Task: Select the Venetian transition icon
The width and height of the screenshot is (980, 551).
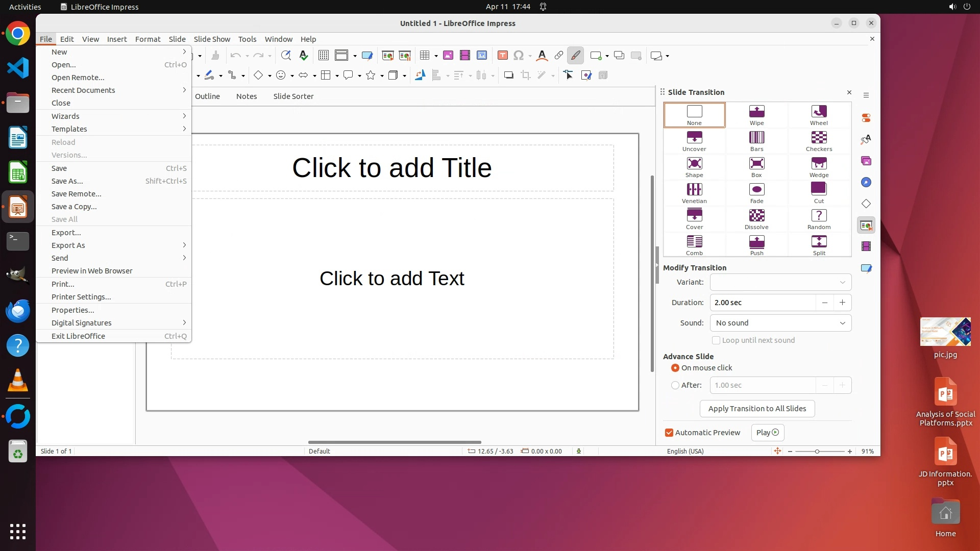Action: [694, 193]
